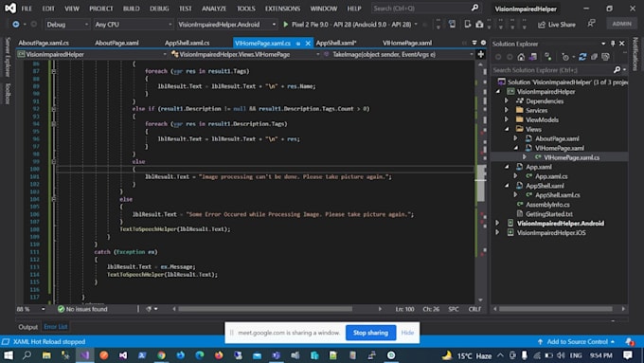Click the No issues found indicator
Image resolution: width=644 pixels, height=363 pixels.
coord(82,309)
